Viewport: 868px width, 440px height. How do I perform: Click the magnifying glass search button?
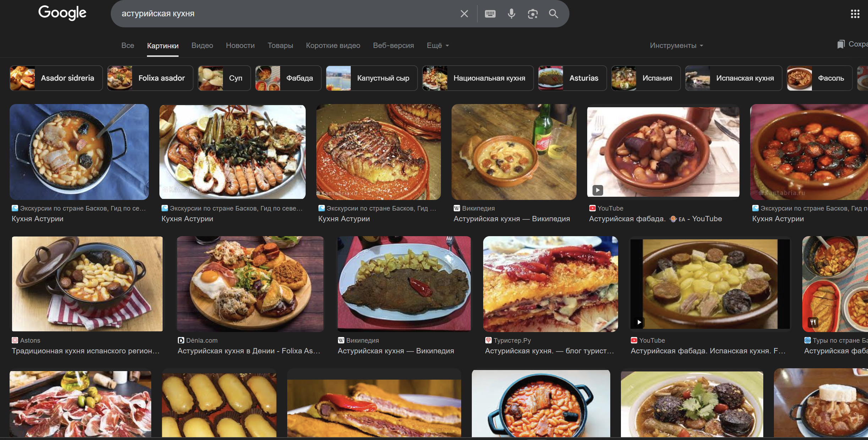point(553,14)
